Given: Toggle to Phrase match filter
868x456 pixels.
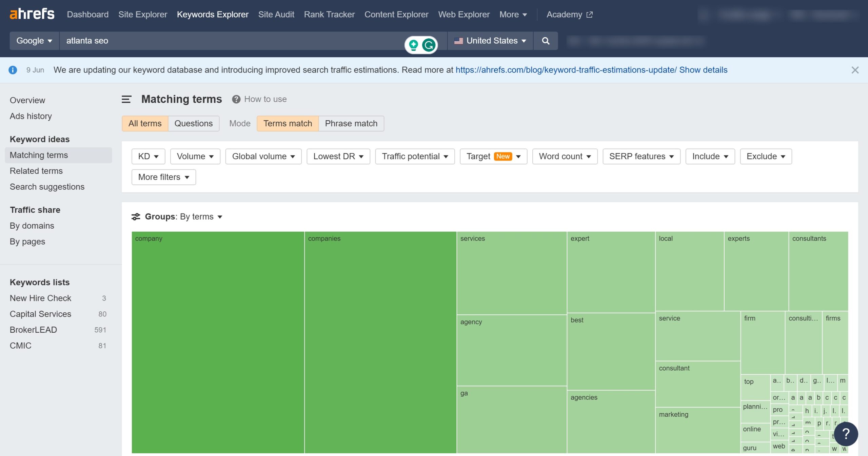Looking at the screenshot, I should pos(351,123).
